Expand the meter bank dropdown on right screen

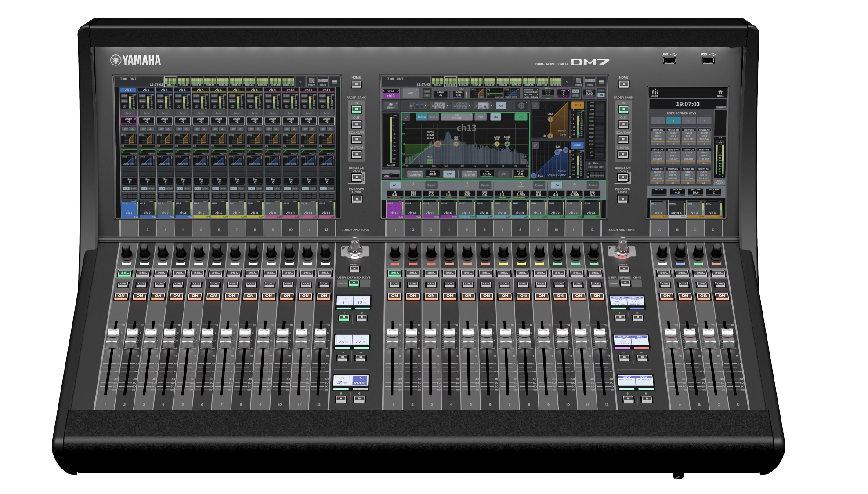tap(567, 82)
